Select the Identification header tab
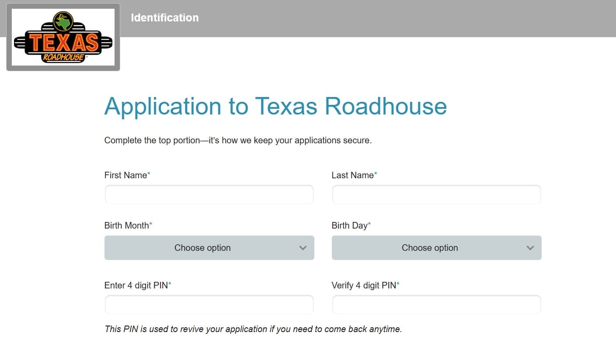This screenshot has width=616, height=364. (x=165, y=18)
